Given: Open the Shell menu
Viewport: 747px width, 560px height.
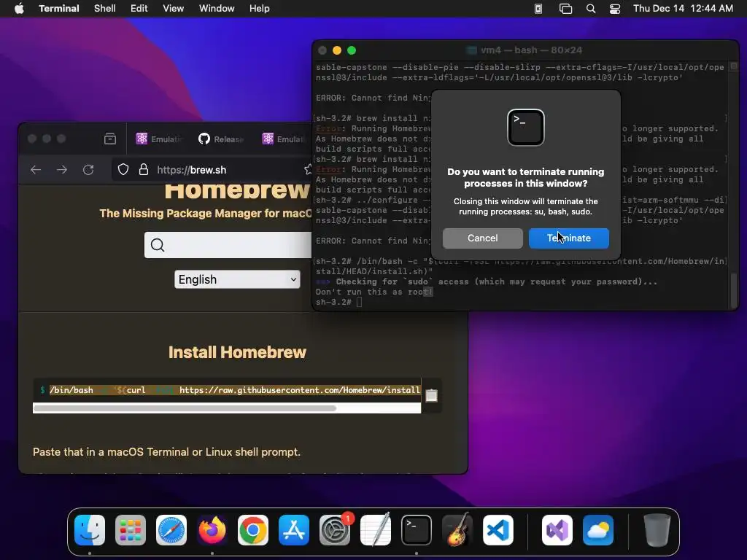Looking at the screenshot, I should click(x=105, y=9).
